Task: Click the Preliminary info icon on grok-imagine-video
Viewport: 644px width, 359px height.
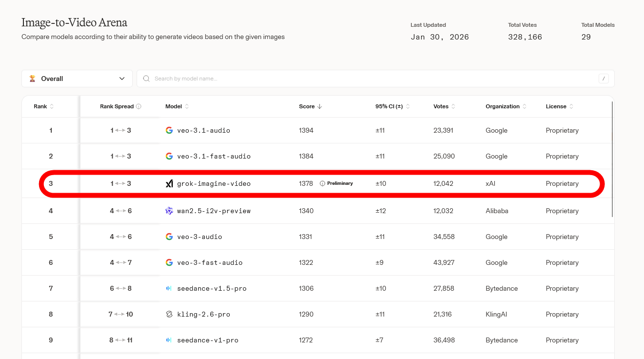Action: coord(322,184)
